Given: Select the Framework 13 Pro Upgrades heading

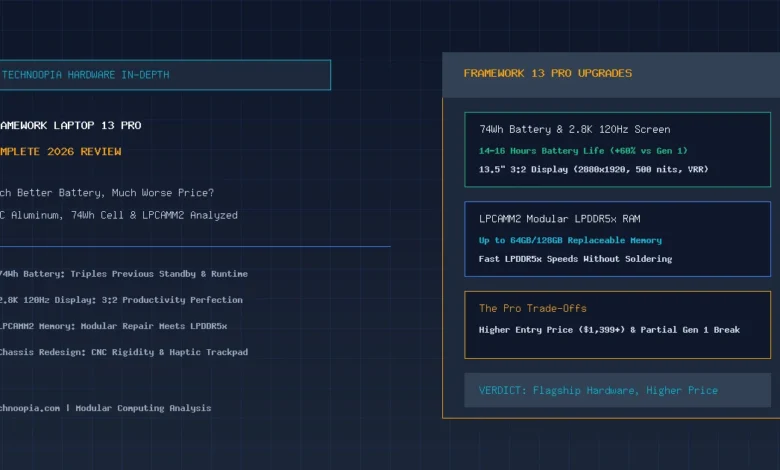Looking at the screenshot, I should (x=548, y=73).
